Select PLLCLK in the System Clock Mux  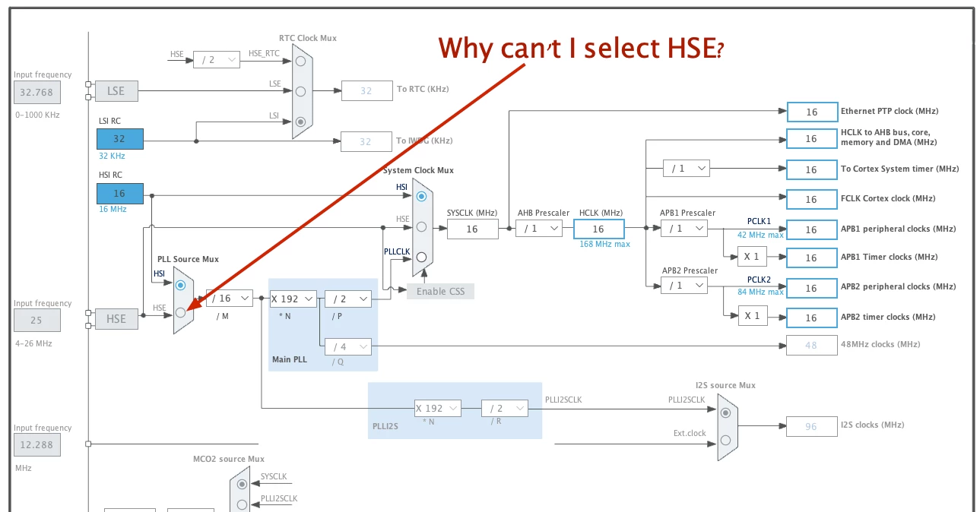(x=421, y=257)
